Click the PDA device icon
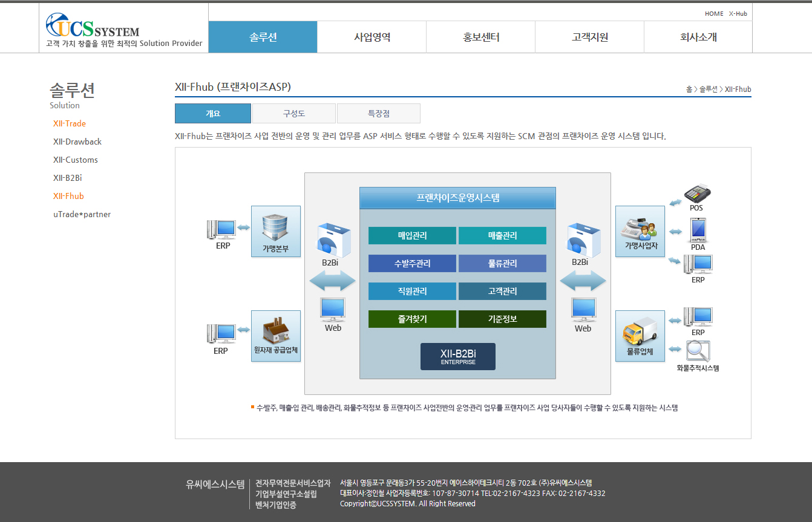This screenshot has width=812, height=522. (x=698, y=230)
